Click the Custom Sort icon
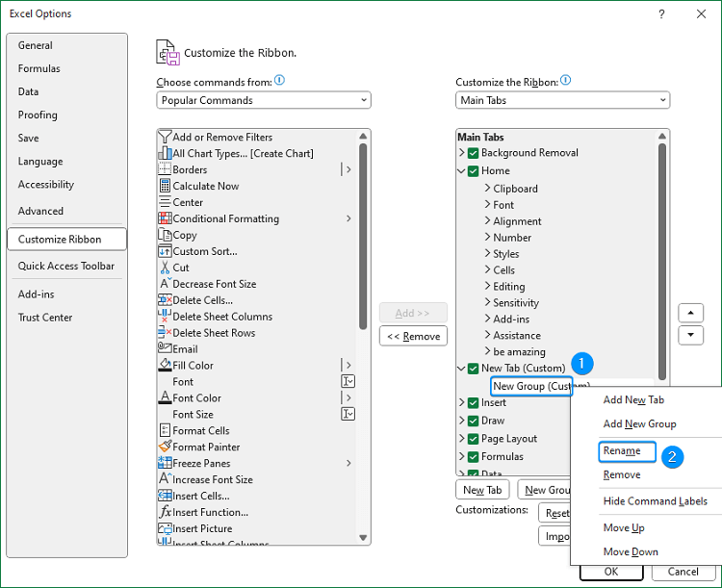 click(165, 251)
